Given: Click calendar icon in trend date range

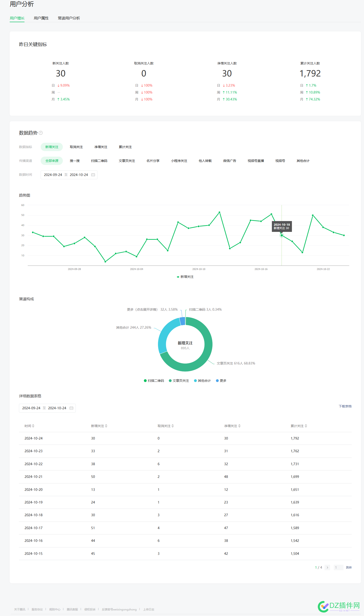Looking at the screenshot, I should point(93,175).
